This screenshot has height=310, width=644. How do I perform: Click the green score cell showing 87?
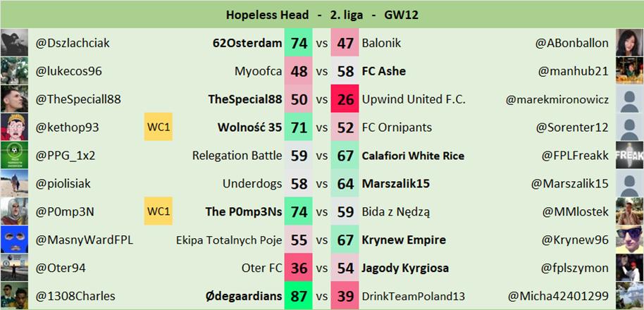pyautogui.click(x=299, y=296)
